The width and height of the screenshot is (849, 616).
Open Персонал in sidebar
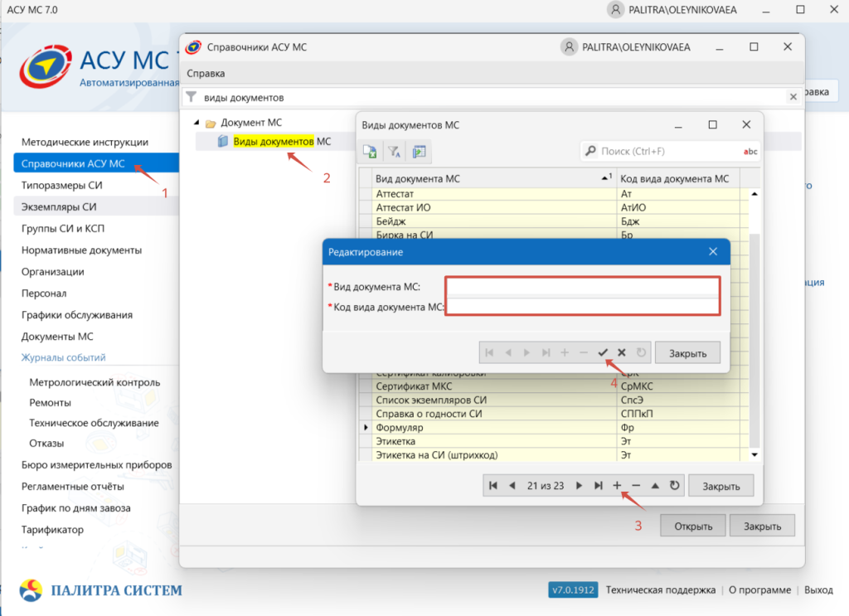click(x=44, y=293)
